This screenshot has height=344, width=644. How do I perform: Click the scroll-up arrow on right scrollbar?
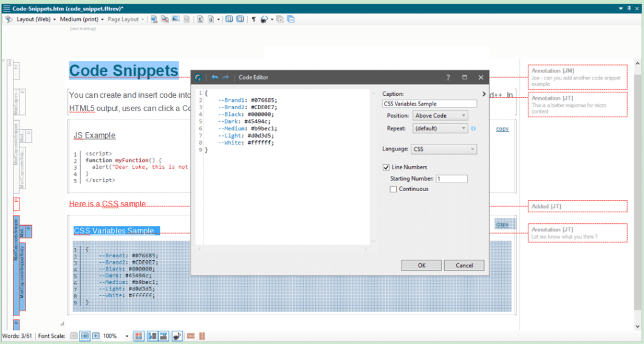(637, 64)
